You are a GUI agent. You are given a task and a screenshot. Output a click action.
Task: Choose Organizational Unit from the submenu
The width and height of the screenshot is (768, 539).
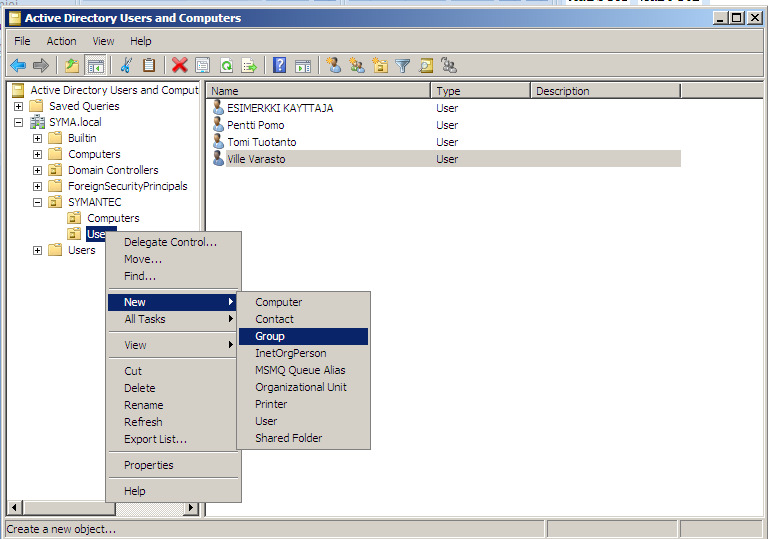(303, 387)
